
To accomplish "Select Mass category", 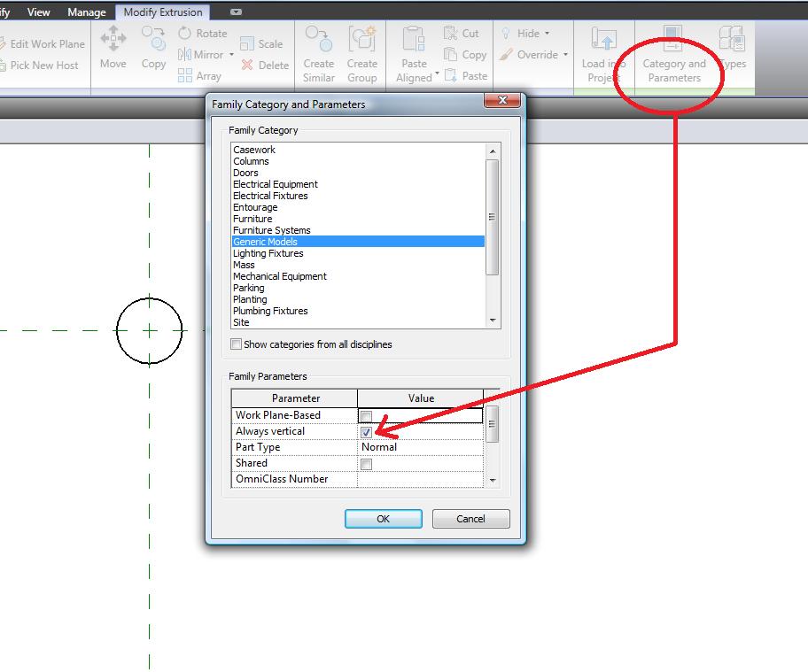I will [358, 265].
